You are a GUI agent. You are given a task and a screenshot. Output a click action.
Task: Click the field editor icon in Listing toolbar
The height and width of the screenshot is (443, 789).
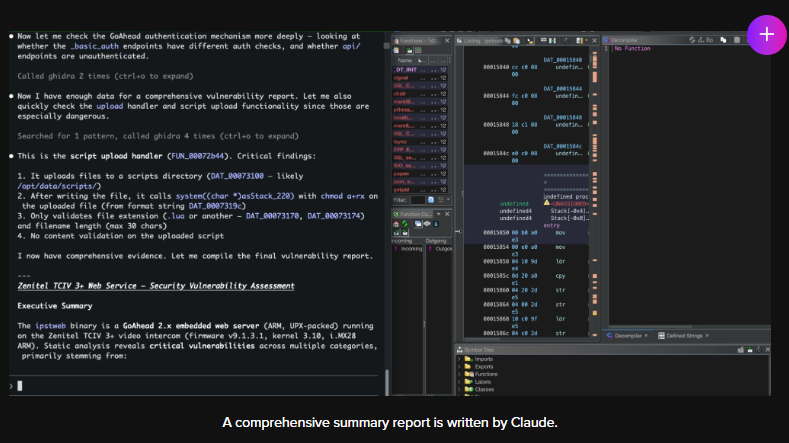pyautogui.click(x=543, y=40)
